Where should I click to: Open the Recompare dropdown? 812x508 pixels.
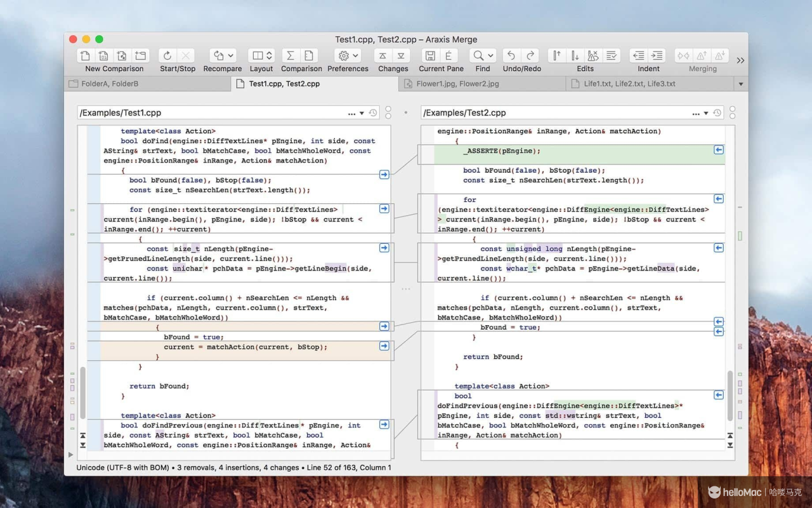tap(224, 56)
